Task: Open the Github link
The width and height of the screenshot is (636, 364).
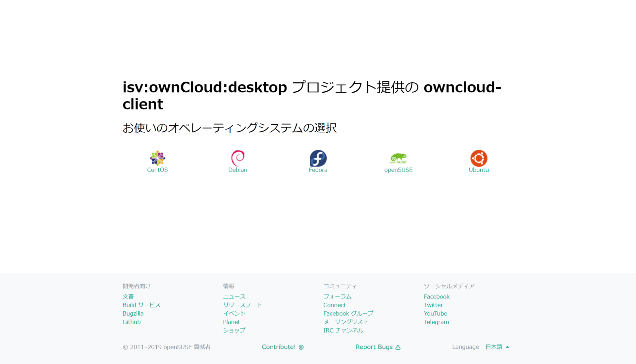Action: click(131, 322)
